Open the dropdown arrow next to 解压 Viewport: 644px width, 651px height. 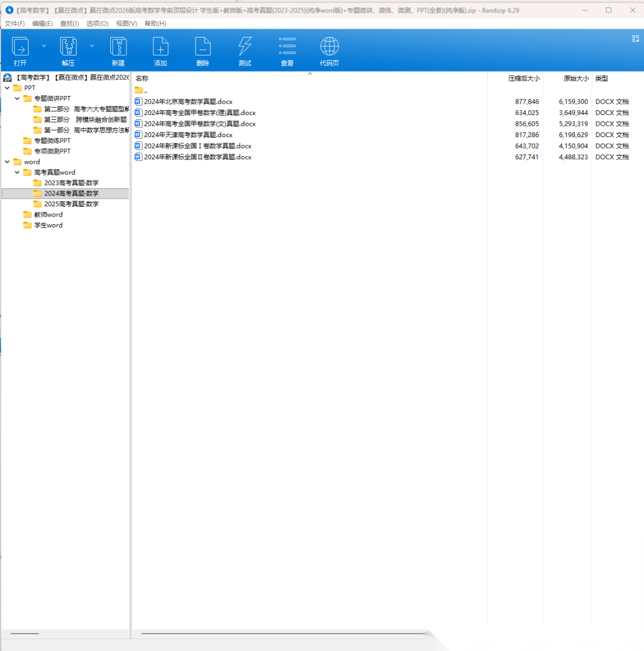[92, 45]
